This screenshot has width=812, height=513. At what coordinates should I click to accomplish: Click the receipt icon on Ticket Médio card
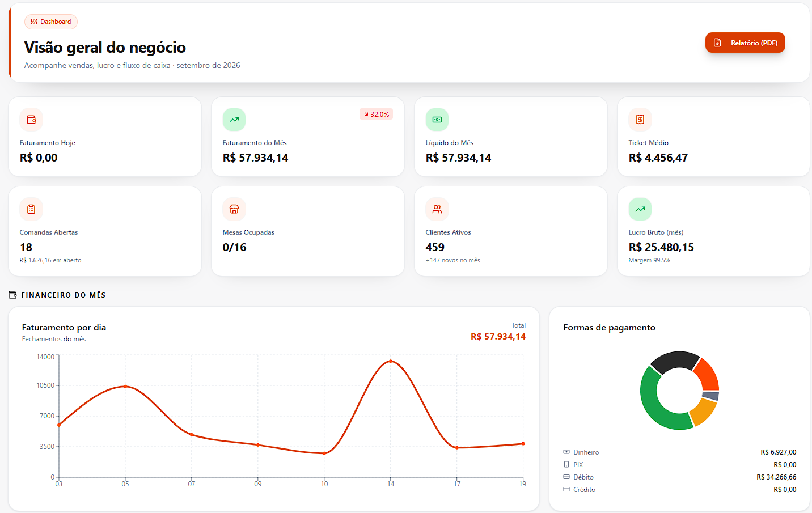point(640,120)
